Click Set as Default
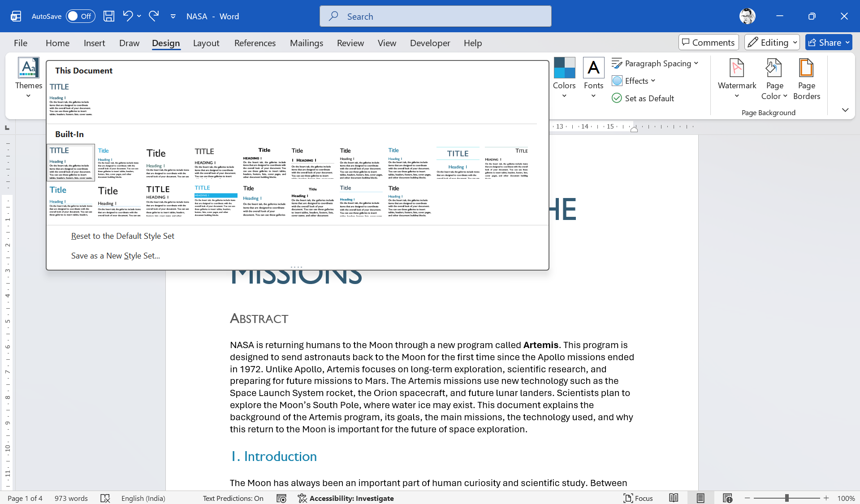Screen dimensions: 860x504 point(643,99)
